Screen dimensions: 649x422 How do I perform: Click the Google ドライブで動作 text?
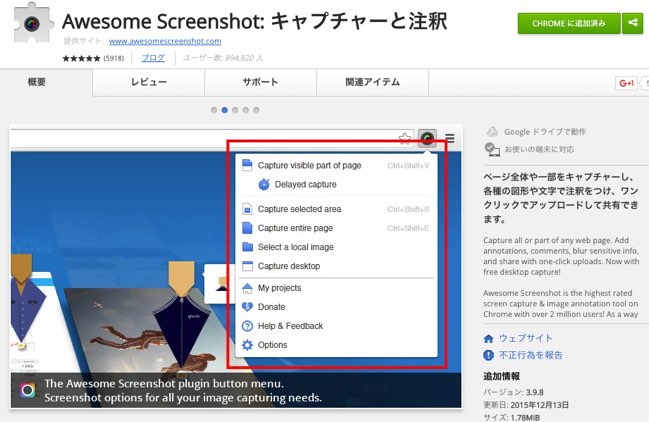click(x=545, y=132)
